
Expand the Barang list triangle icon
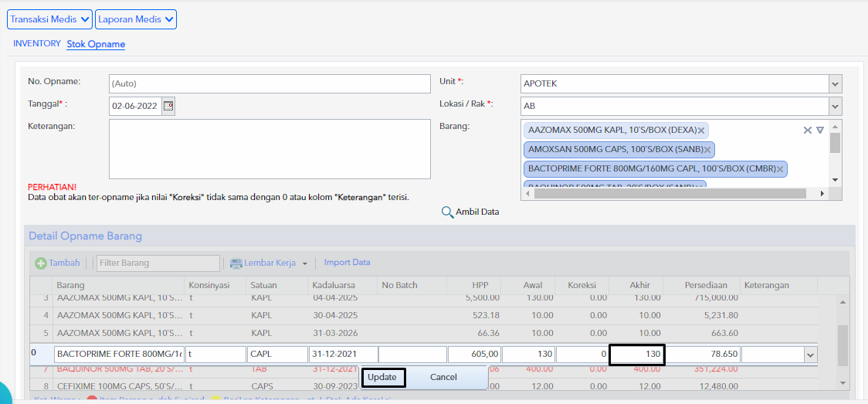coord(820,130)
